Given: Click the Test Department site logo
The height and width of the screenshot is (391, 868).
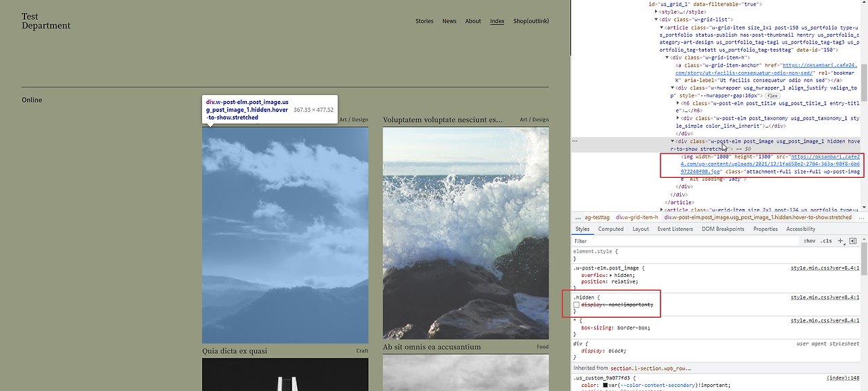Looking at the screenshot, I should [46, 21].
